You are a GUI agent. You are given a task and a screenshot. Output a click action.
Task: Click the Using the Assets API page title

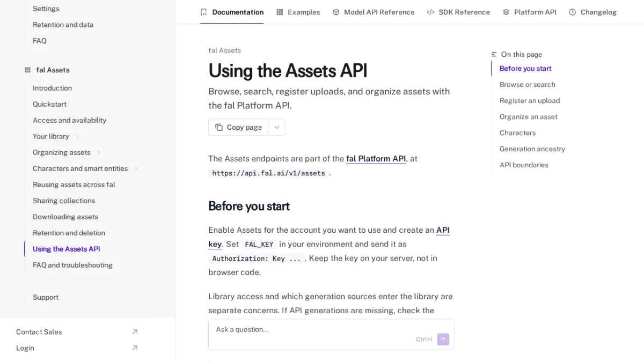(288, 71)
